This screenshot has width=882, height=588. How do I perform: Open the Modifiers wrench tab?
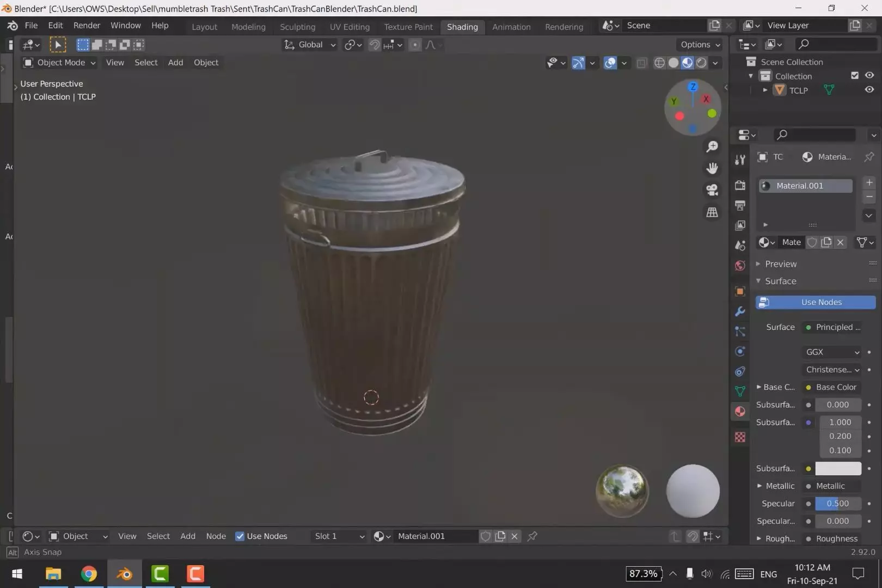pyautogui.click(x=740, y=311)
